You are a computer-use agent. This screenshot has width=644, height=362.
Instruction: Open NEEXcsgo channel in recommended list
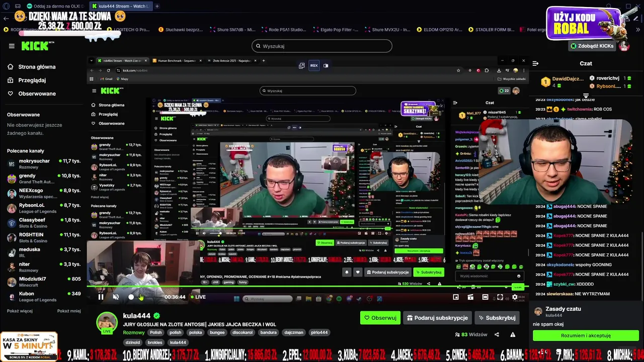click(x=43, y=193)
